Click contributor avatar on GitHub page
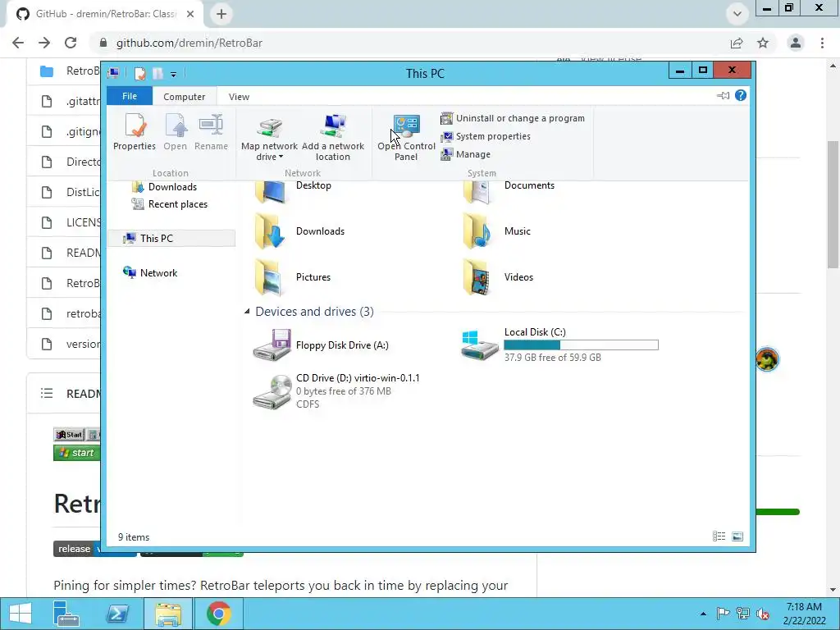Screen dimensions: 840x630 [x=767, y=359]
